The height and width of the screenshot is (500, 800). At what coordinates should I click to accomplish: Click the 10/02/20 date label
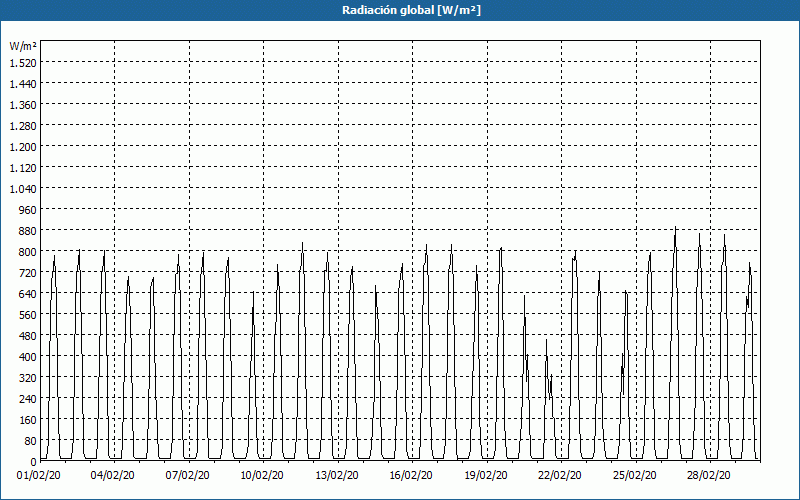pos(262,476)
